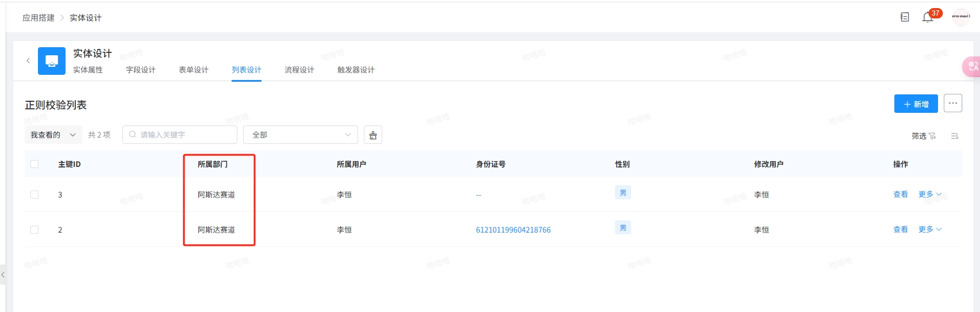Open ID number link 612101199604218766
The image size is (980, 312).
(x=513, y=230)
